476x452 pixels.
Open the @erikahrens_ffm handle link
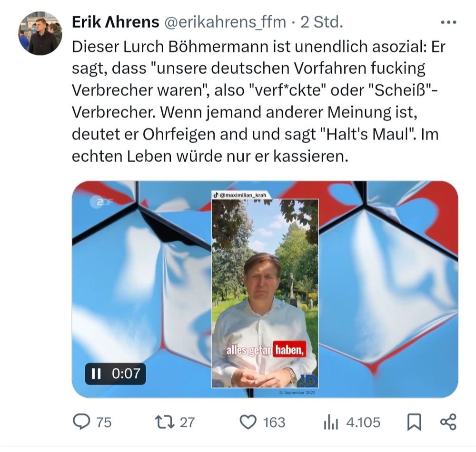(225, 22)
